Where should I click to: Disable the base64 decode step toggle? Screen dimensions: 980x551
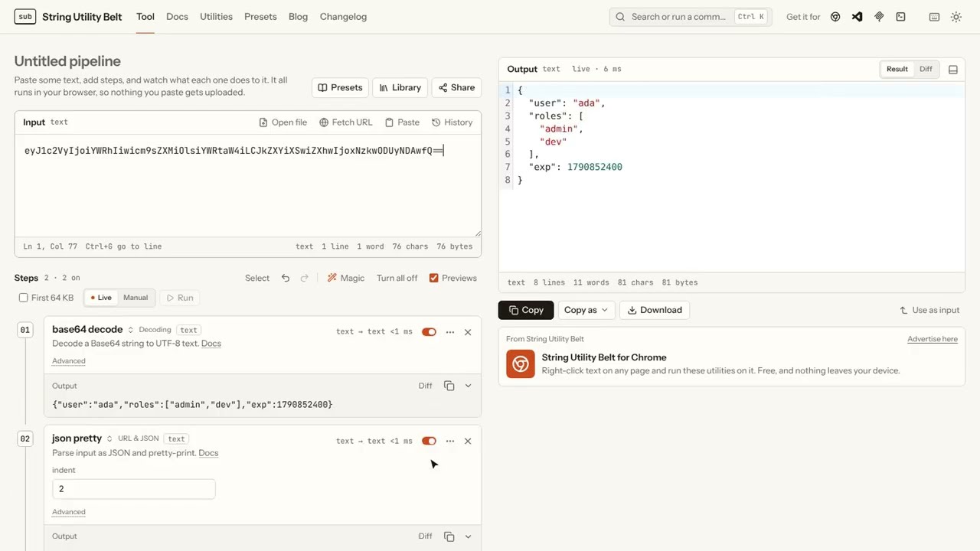tap(429, 332)
